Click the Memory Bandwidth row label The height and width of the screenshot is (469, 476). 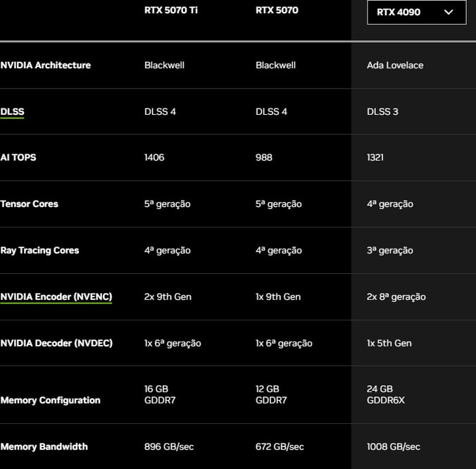44,446
